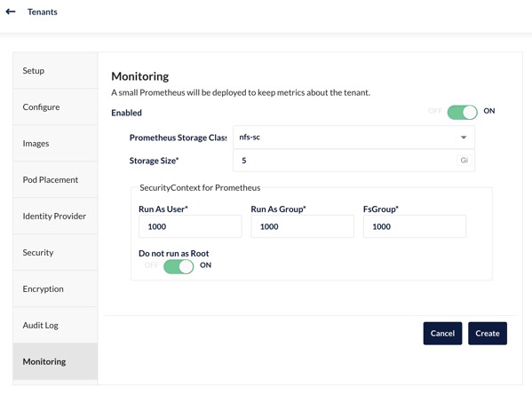Select the nfs-sc storage class combo box

click(353, 138)
